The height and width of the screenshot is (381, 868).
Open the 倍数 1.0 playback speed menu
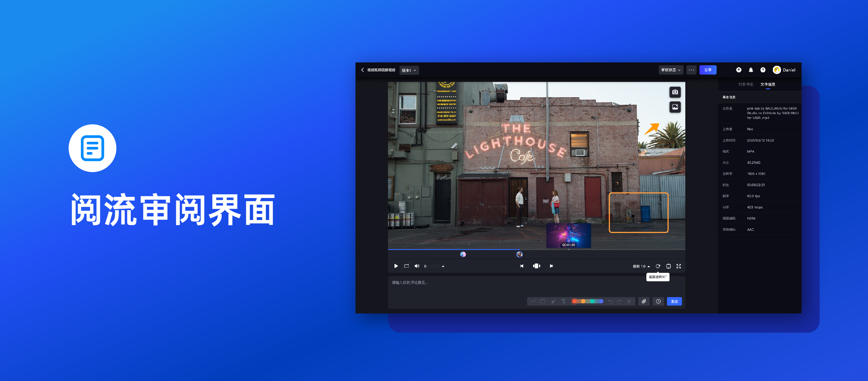point(641,266)
